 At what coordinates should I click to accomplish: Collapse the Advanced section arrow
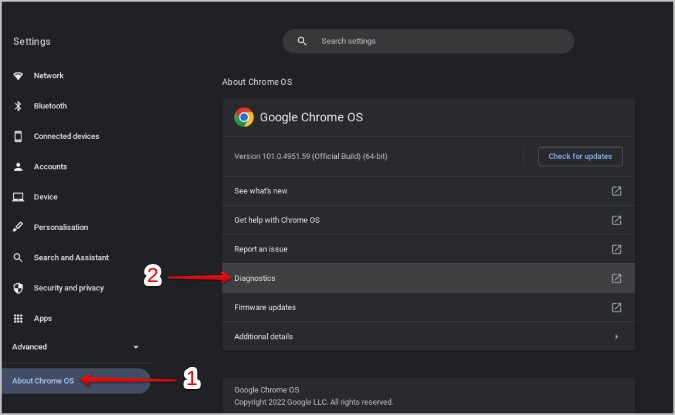136,347
